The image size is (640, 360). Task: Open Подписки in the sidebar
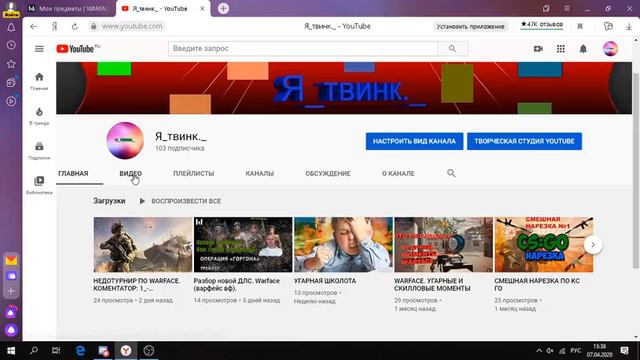point(39,151)
